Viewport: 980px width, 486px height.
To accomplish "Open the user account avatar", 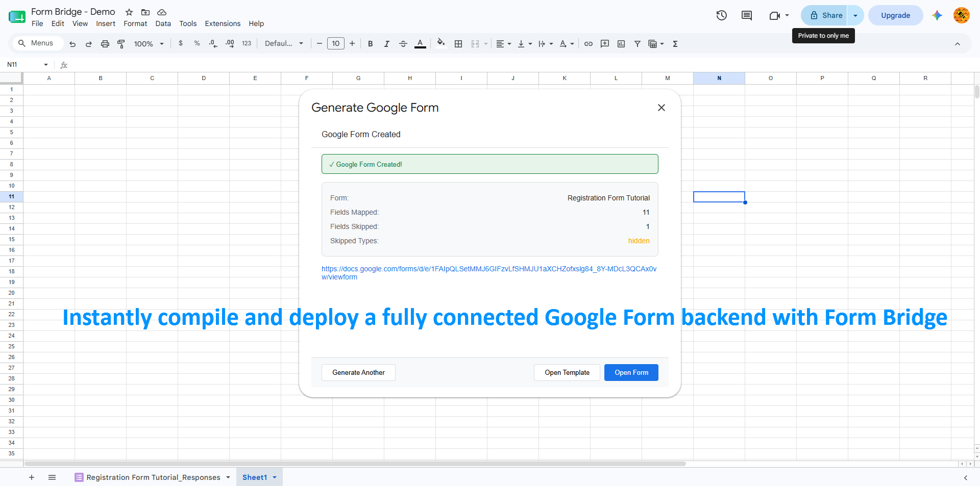I will point(962,15).
